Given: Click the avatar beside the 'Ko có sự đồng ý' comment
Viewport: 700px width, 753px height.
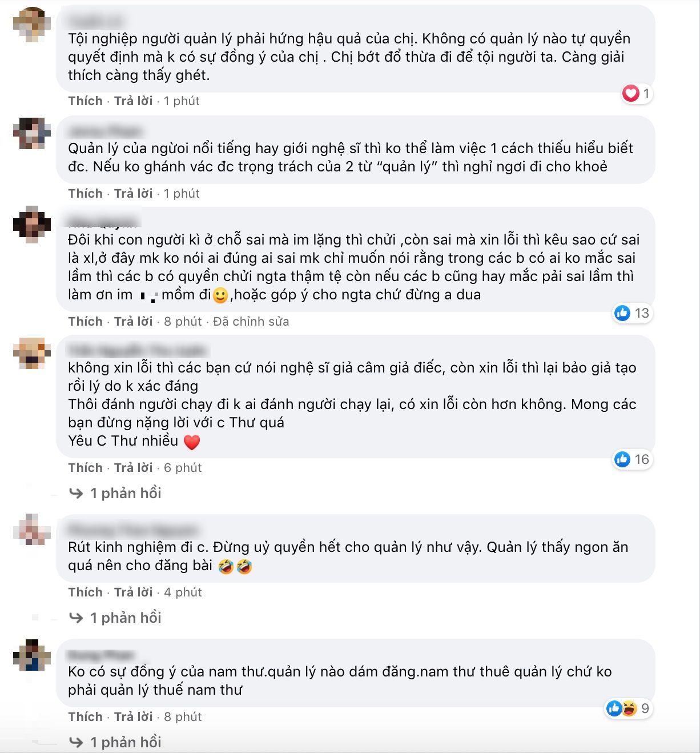Looking at the screenshot, I should click(x=32, y=655).
